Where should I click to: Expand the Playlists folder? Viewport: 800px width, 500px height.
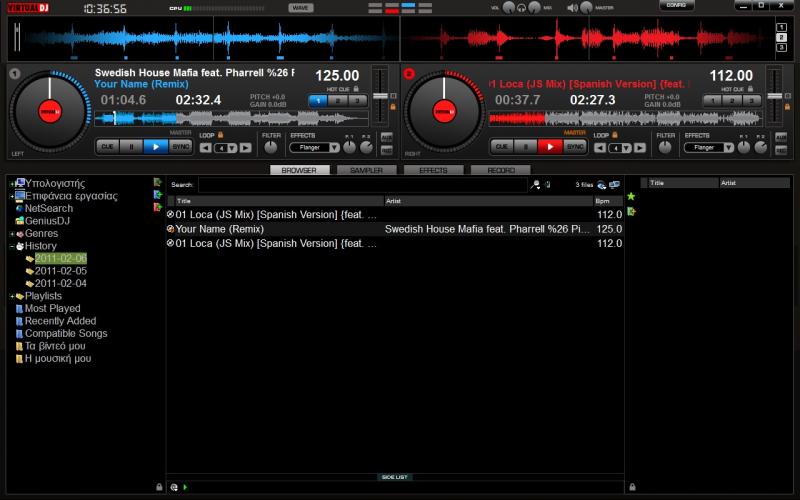point(12,296)
